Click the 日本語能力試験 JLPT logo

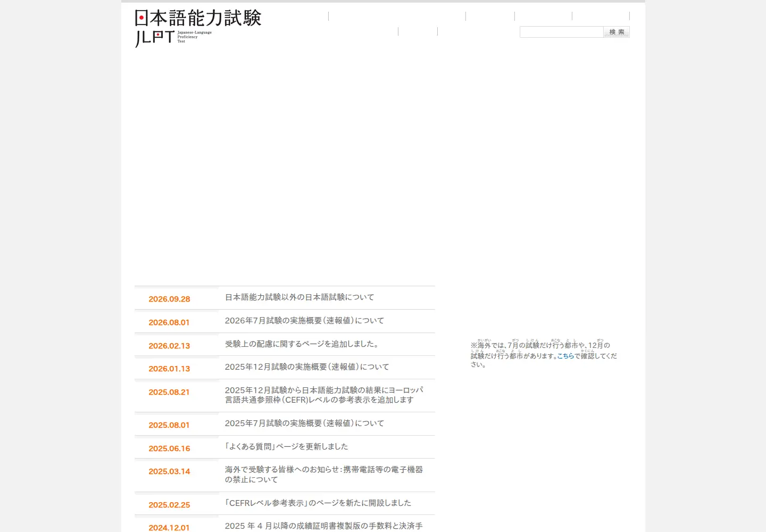(198, 28)
